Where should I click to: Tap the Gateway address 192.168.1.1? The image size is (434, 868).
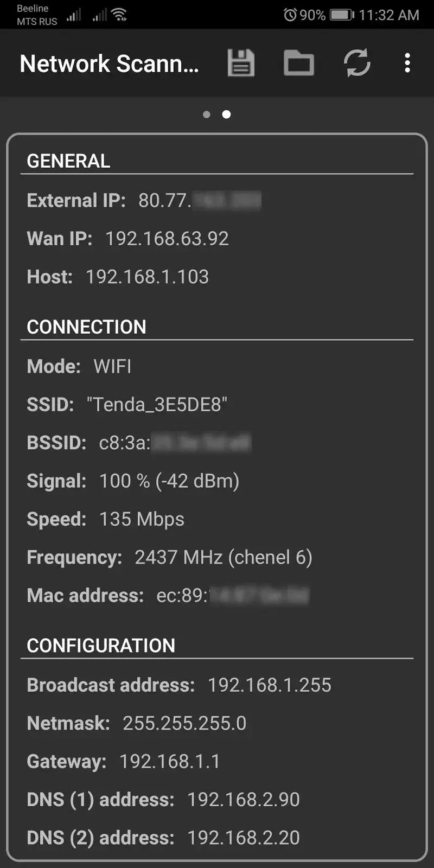[168, 761]
